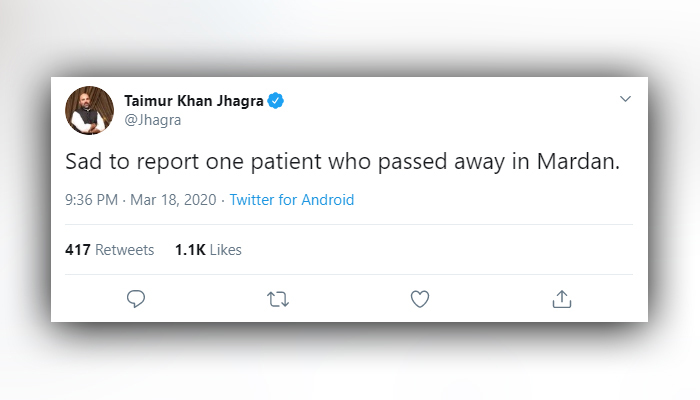Like the tweet with the heart icon
The image size is (700, 400).
420,298
